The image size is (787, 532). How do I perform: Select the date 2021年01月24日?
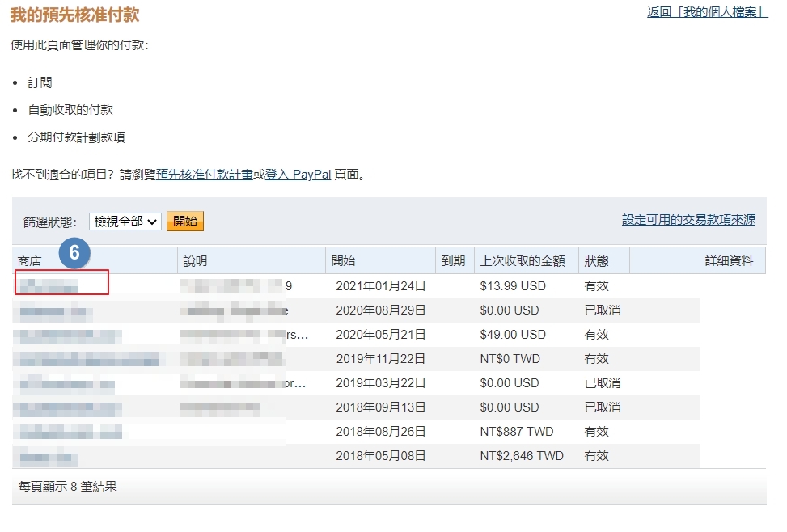coord(380,286)
